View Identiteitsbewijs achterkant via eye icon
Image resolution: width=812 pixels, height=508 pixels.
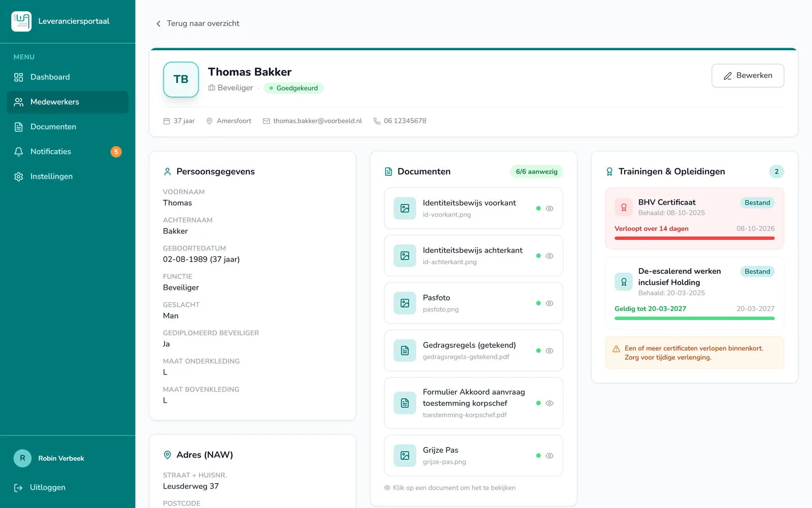(x=549, y=256)
